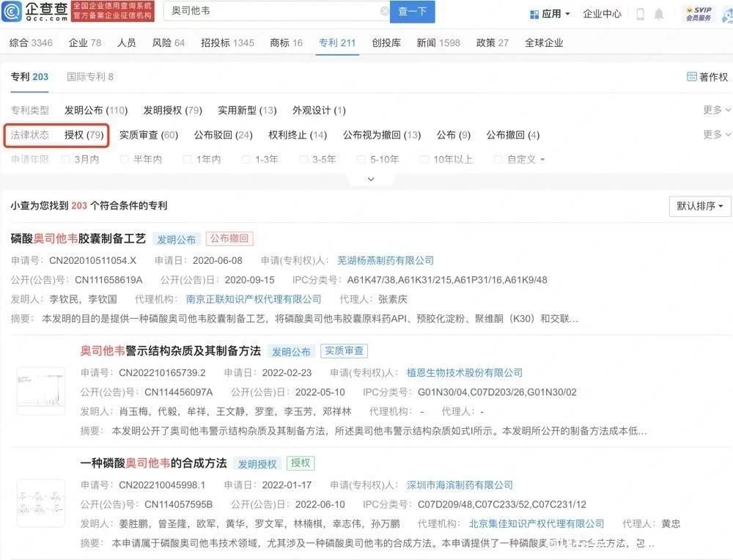
Task: Open applicant 深圳市海滨制药有限公司
Action: click(x=460, y=485)
